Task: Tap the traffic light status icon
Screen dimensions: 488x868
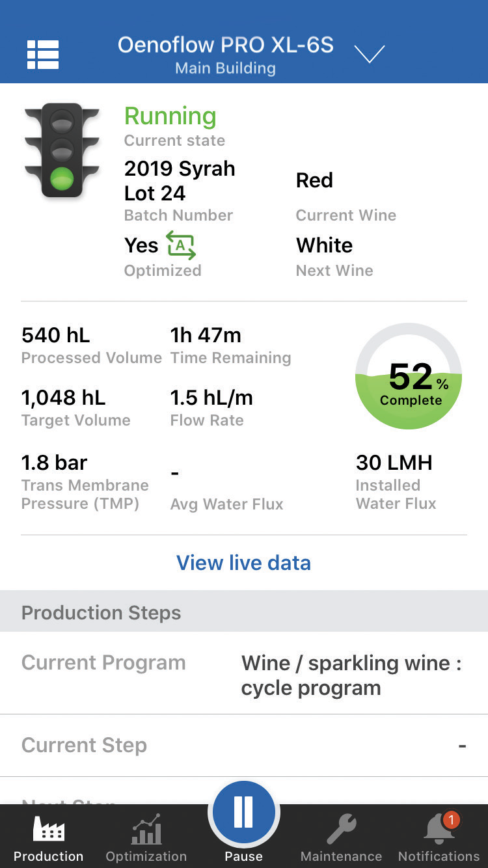Action: [x=62, y=151]
